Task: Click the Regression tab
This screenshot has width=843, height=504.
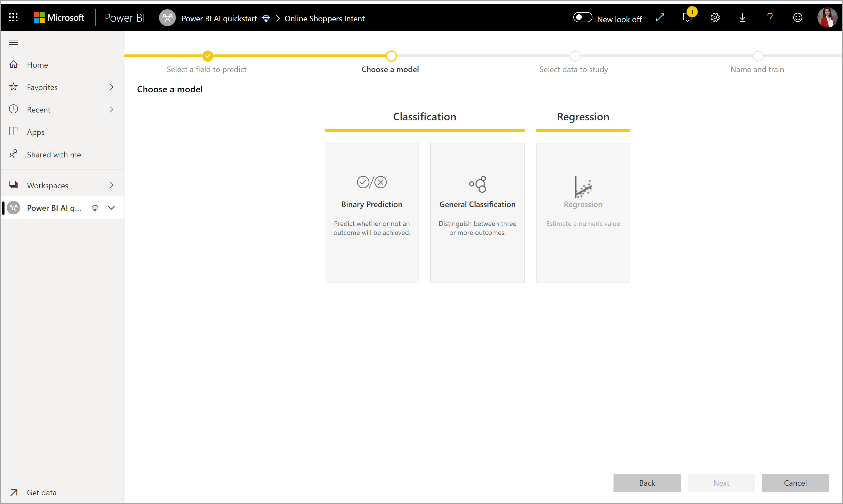Action: tap(582, 116)
